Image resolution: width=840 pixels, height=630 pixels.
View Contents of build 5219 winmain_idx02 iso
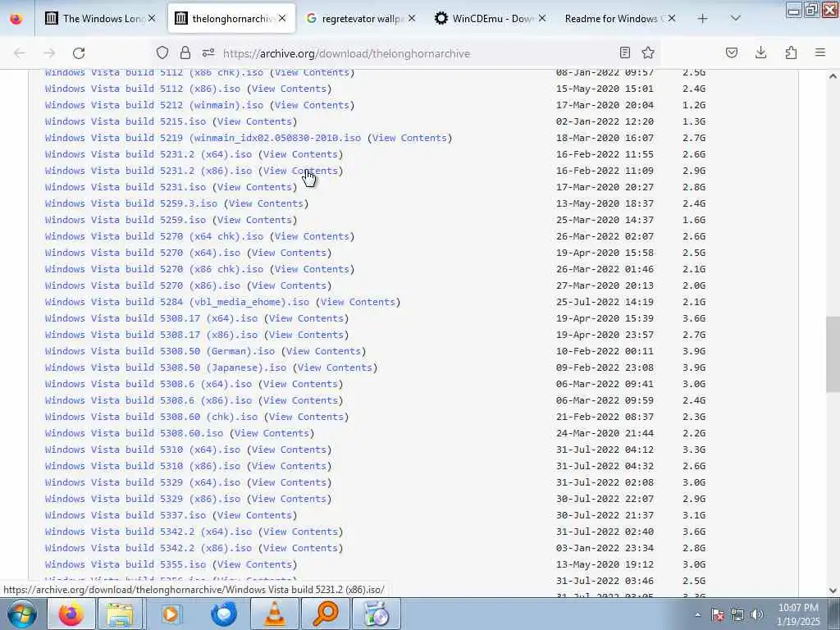[410, 138]
